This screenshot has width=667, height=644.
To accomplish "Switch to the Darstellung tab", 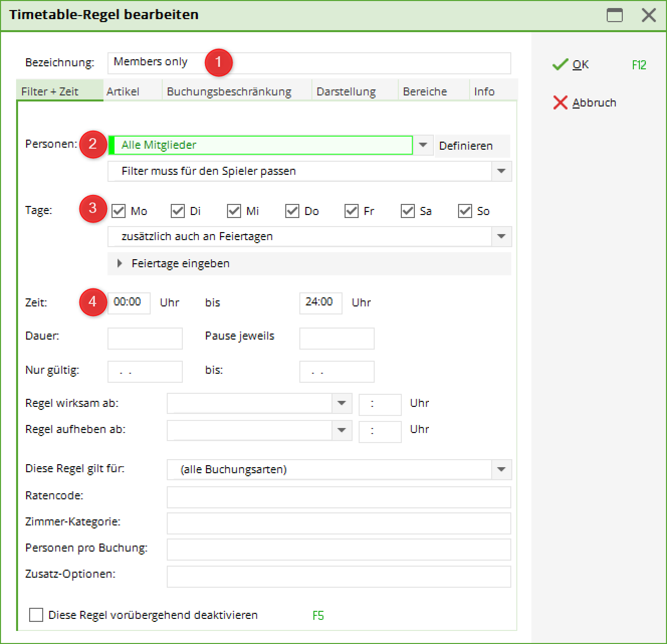I will pyautogui.click(x=346, y=91).
